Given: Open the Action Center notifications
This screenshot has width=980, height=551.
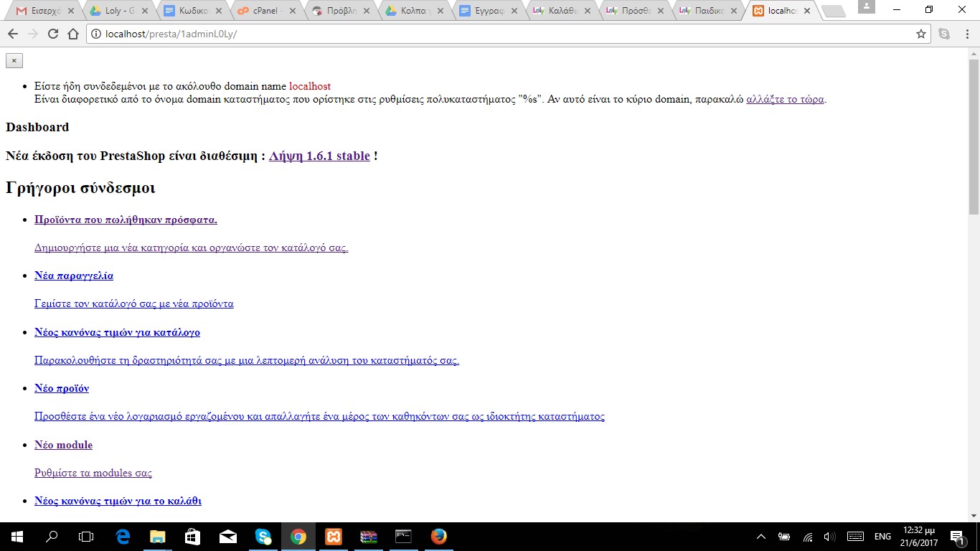Looking at the screenshot, I should [957, 537].
